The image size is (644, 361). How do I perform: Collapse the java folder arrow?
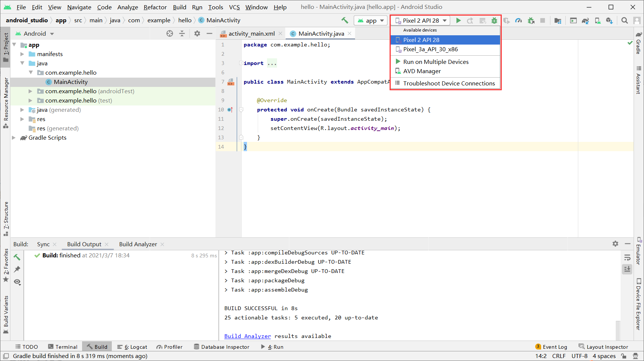pos(22,63)
